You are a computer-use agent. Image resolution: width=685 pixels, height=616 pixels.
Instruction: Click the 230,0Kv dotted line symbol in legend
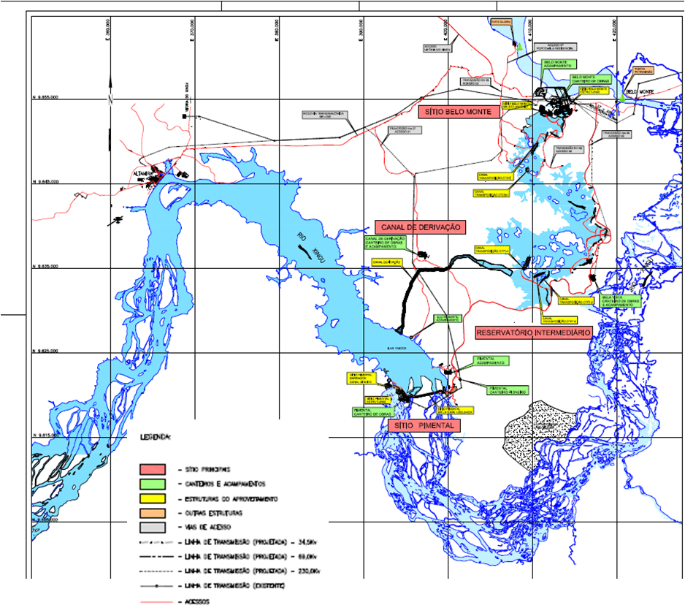[156, 571]
